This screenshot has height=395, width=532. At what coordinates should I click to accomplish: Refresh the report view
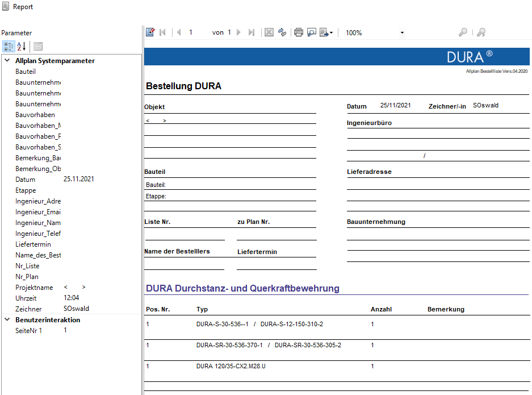pyautogui.click(x=282, y=32)
